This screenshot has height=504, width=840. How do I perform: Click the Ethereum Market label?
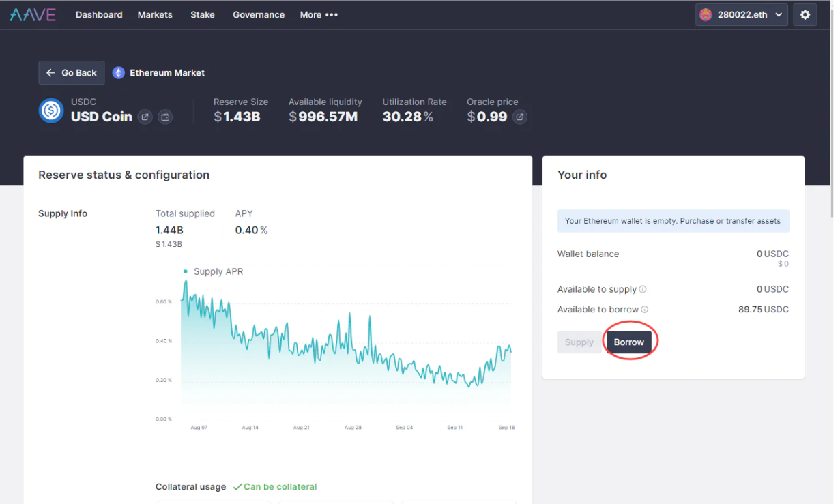click(x=167, y=73)
